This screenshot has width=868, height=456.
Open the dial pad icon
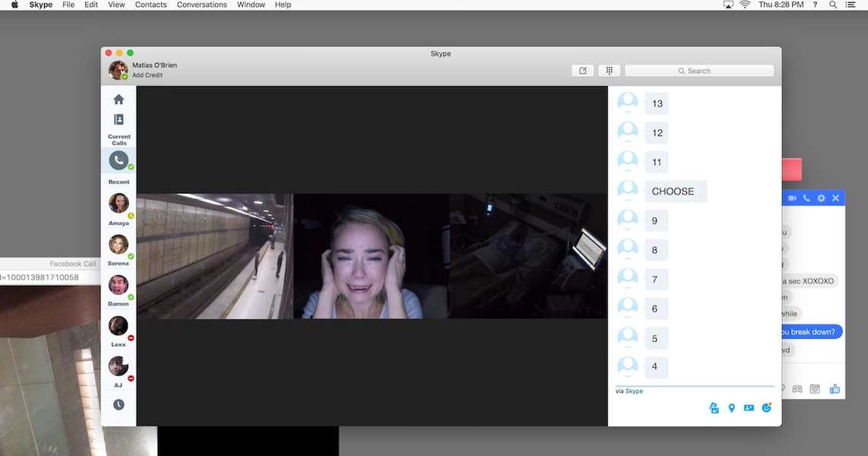(609, 71)
